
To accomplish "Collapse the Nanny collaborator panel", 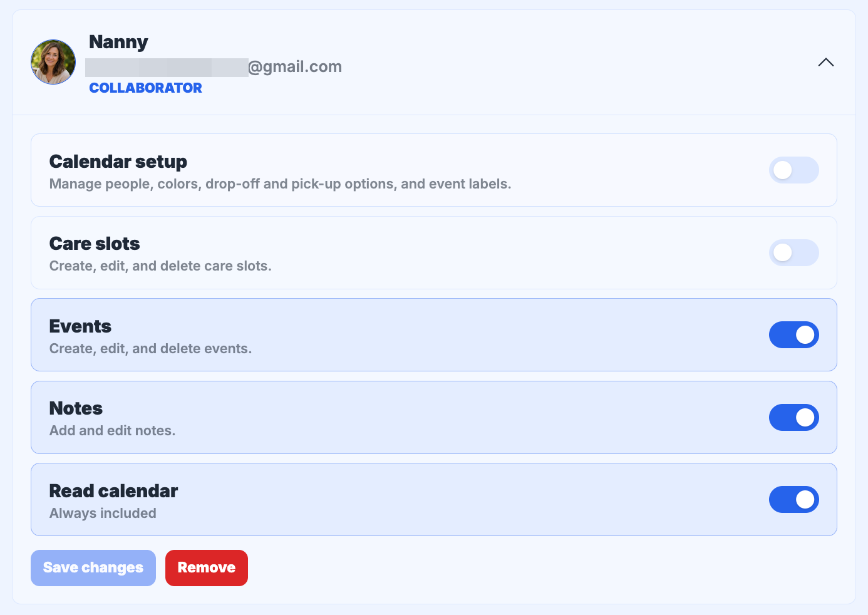I will [825, 62].
